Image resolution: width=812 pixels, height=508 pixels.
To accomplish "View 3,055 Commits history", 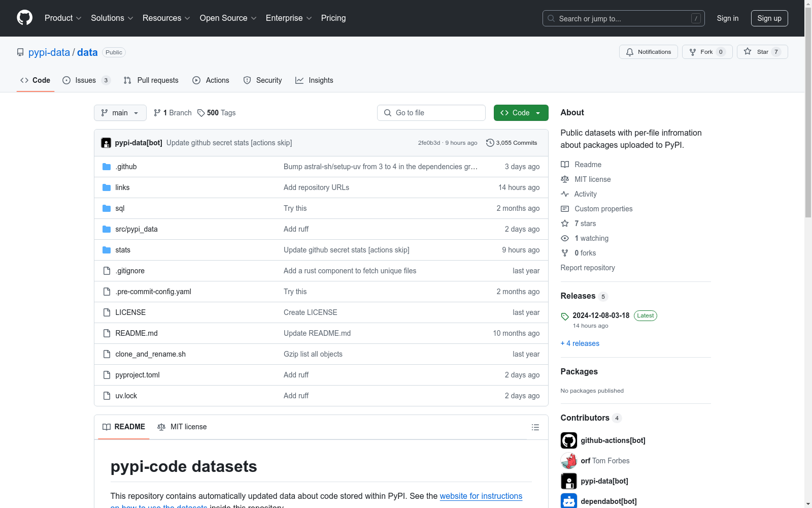I will pyautogui.click(x=512, y=143).
